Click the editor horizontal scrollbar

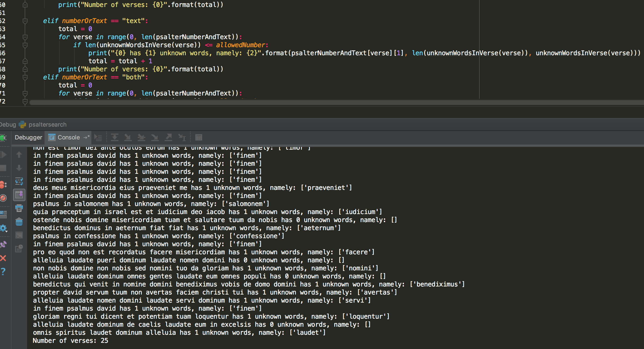click(322, 102)
